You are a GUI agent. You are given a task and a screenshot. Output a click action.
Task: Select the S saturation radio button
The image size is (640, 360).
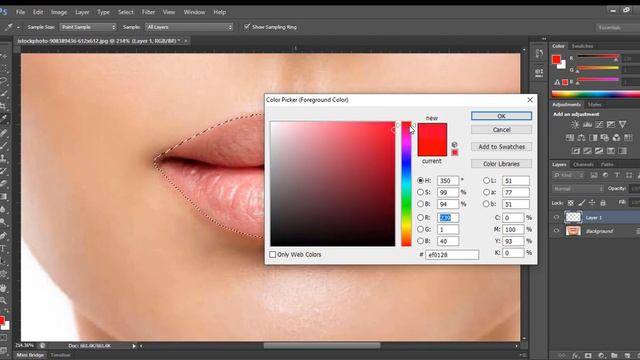tap(420, 192)
